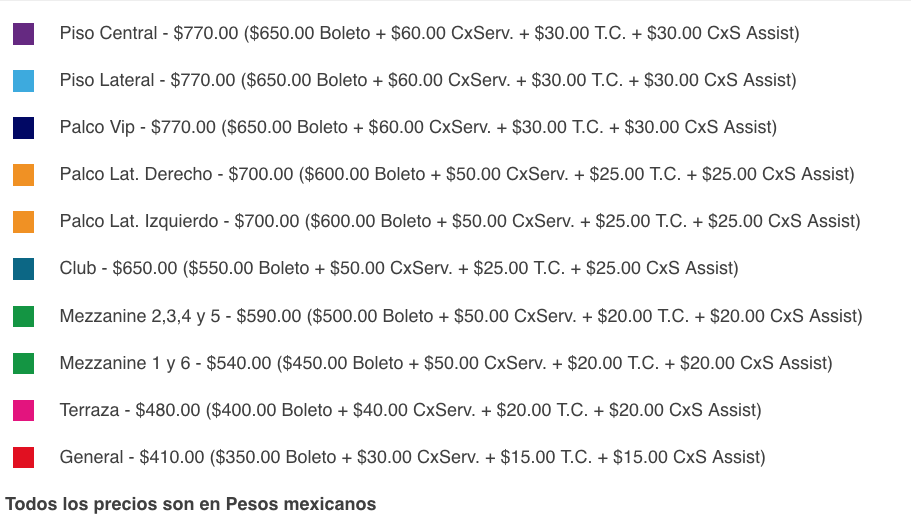Click the green Mezzanine 2,3,4 y 5 swatch
911x530 pixels.
pyautogui.click(x=23, y=317)
